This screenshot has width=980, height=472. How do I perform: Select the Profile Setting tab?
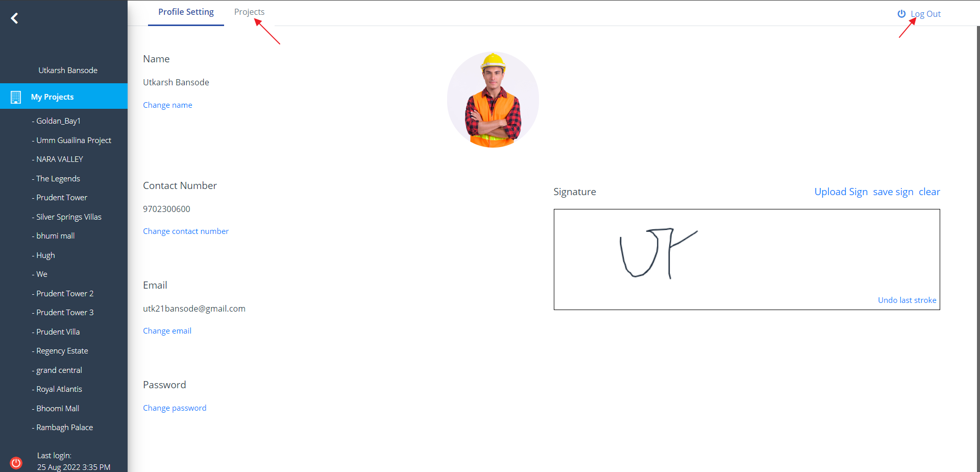click(186, 12)
